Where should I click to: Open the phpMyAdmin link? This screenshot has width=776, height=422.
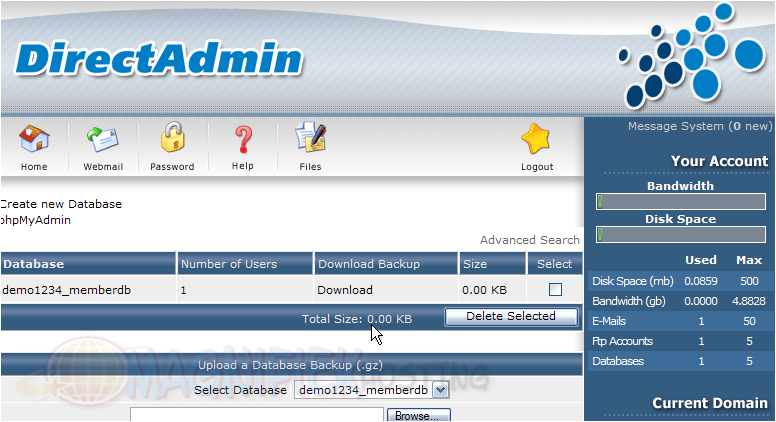click(35, 220)
